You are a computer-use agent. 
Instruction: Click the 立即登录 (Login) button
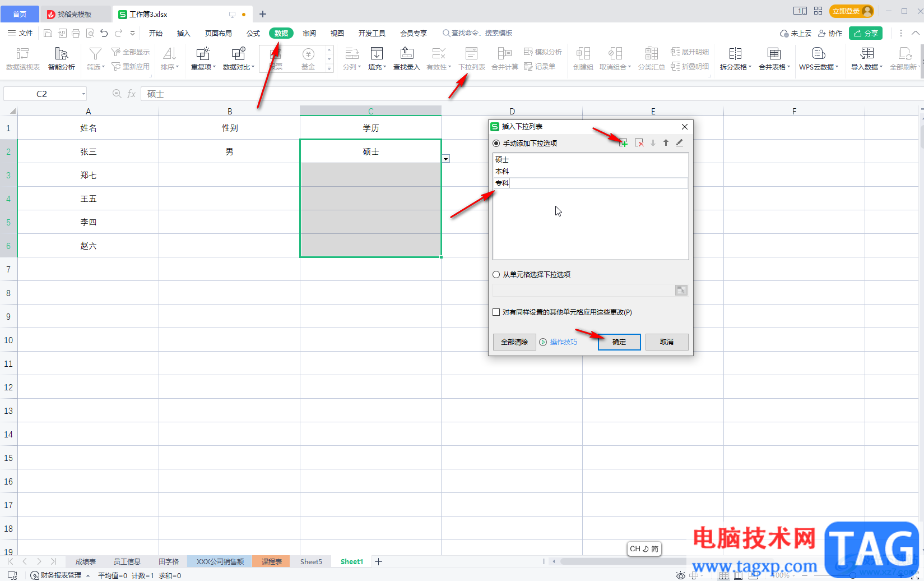(x=852, y=11)
